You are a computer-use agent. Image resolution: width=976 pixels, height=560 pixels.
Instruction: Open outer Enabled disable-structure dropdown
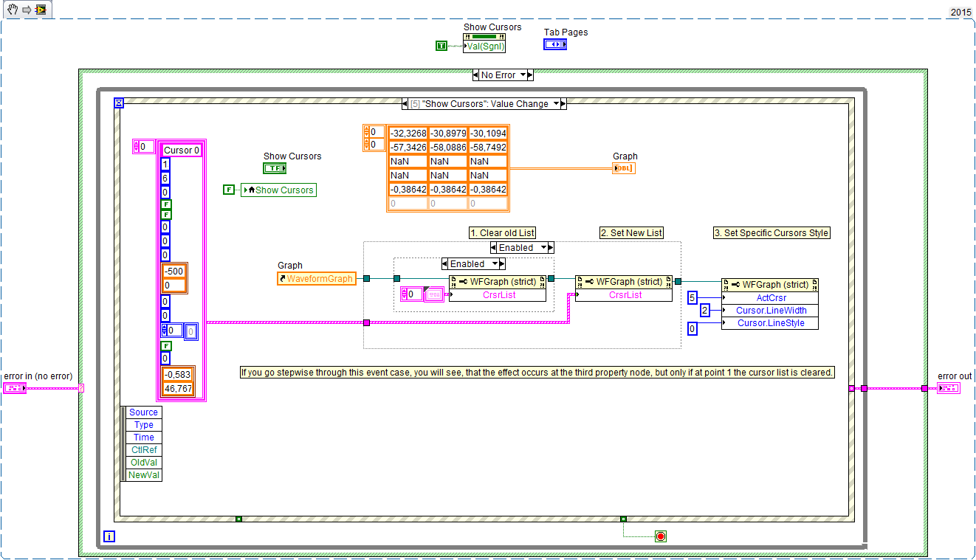click(545, 247)
